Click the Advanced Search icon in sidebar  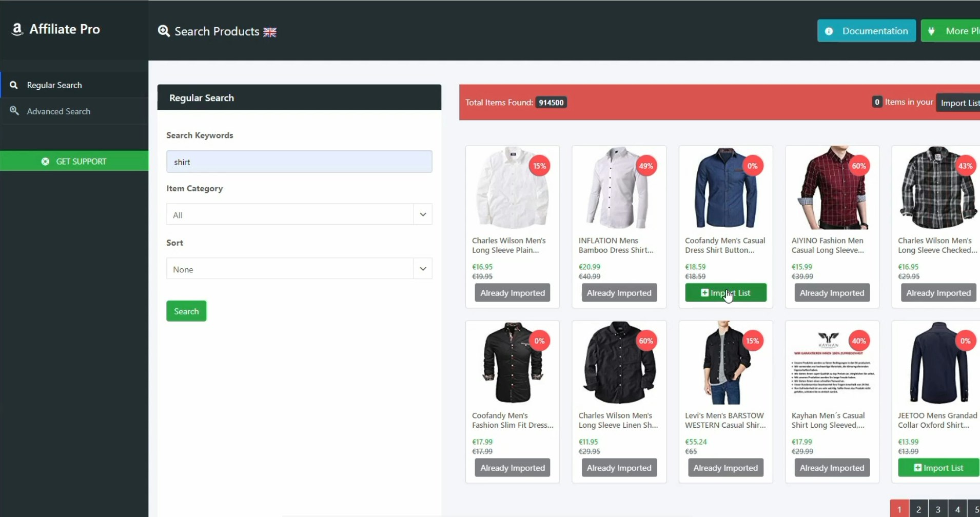[14, 111]
